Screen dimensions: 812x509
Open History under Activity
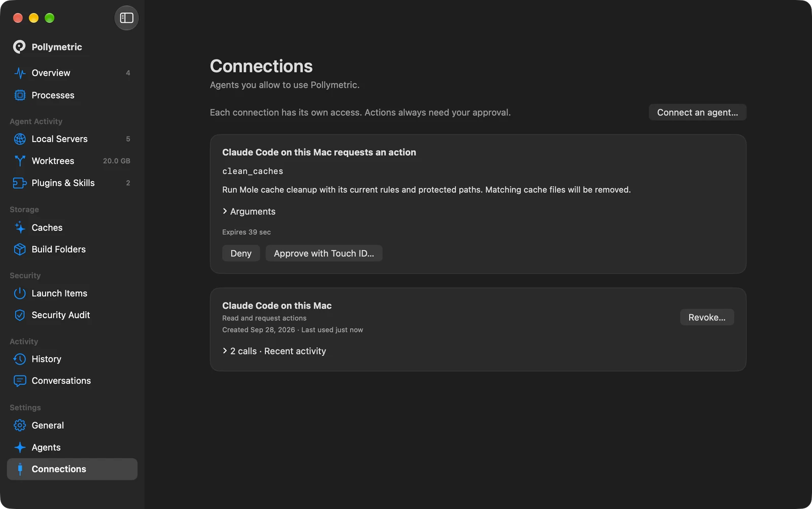coord(72,359)
